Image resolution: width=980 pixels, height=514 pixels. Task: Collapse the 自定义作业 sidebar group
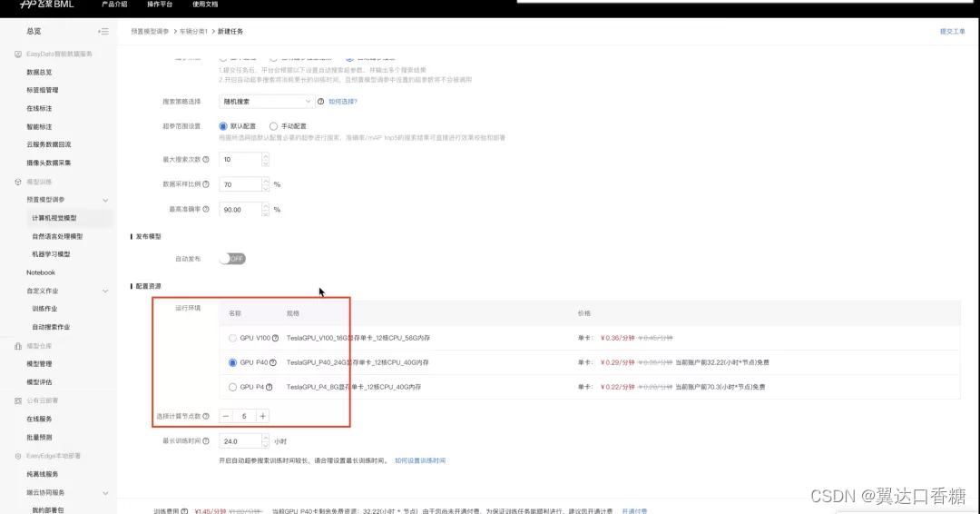point(105,291)
